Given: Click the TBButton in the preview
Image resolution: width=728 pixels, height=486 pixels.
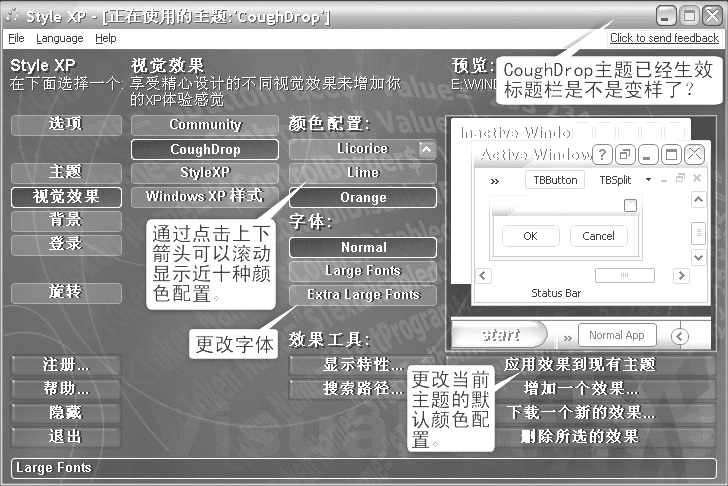Looking at the screenshot, I should pyautogui.click(x=555, y=180).
